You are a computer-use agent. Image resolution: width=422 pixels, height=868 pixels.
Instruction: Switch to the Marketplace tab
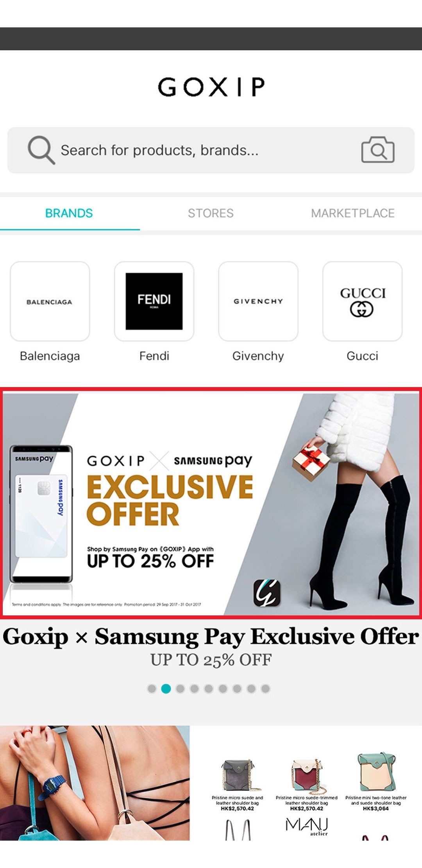pyautogui.click(x=352, y=213)
